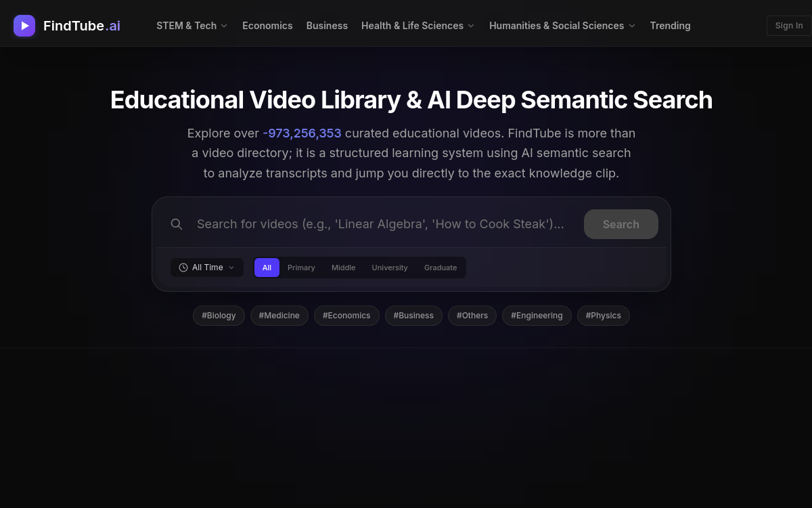Expand Humanities & Social Sciences menu
Image resolution: width=812 pixels, height=508 pixels.
(x=562, y=26)
